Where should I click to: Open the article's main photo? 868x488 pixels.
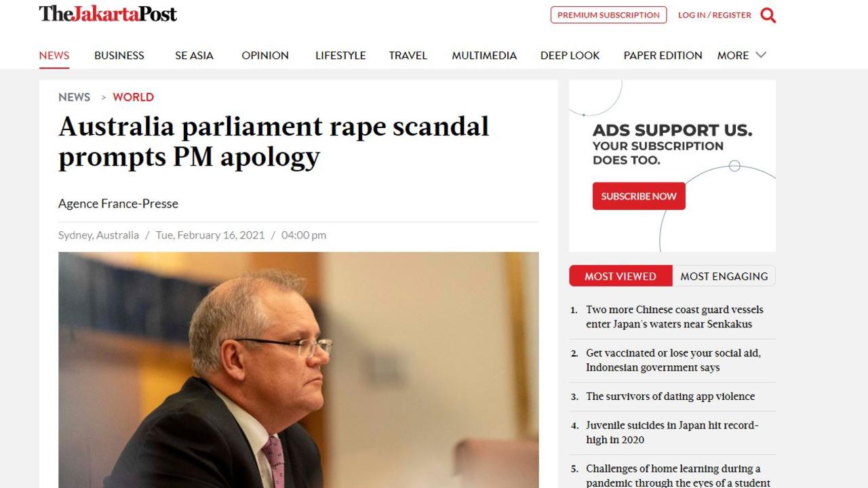298,370
